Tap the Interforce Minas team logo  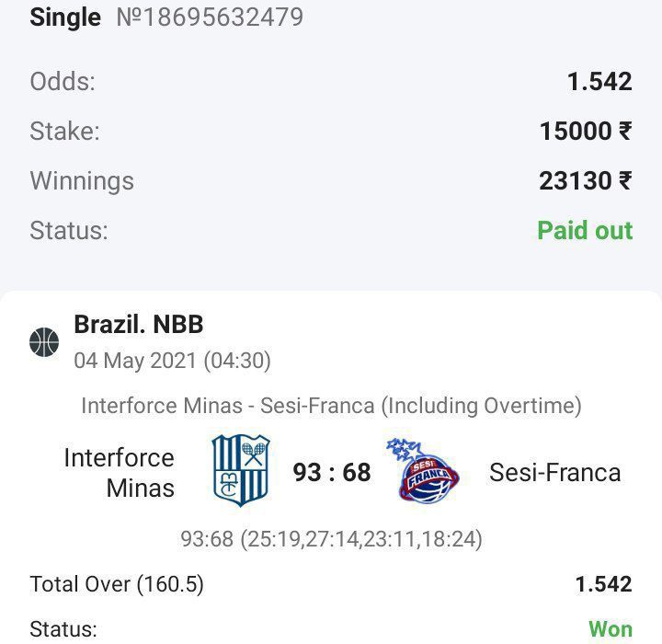pyautogui.click(x=241, y=471)
